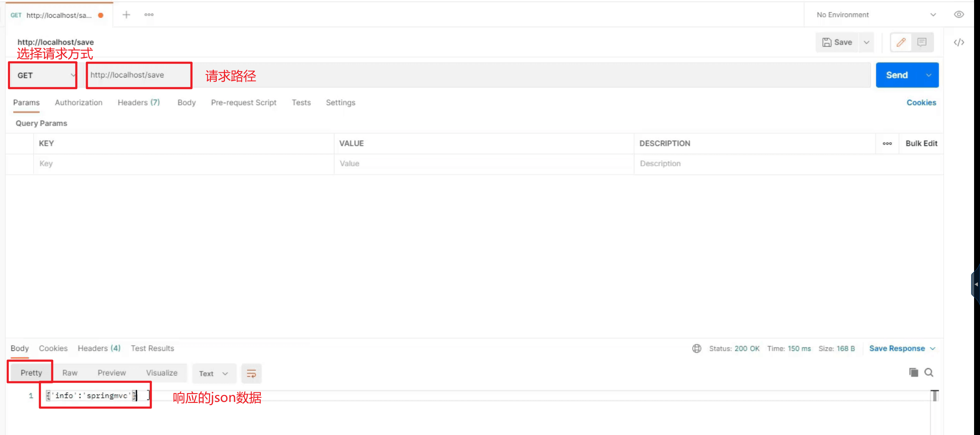Click the pencil edit icon
980x435 pixels.
901,42
